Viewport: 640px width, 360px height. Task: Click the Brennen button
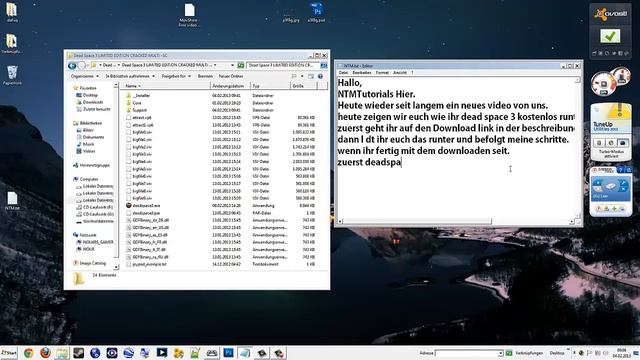click(205, 76)
